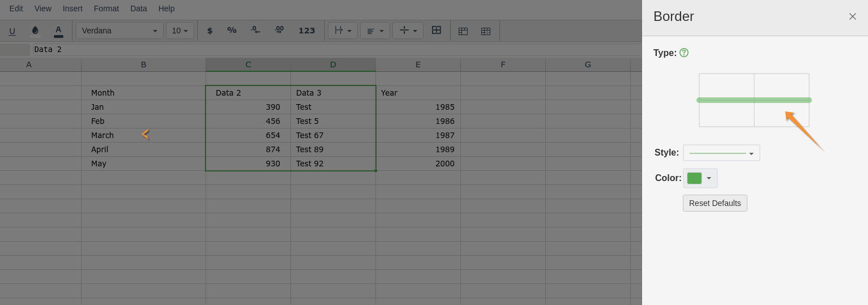
Task: Open the font size 10 dropdown
Action: point(179,31)
